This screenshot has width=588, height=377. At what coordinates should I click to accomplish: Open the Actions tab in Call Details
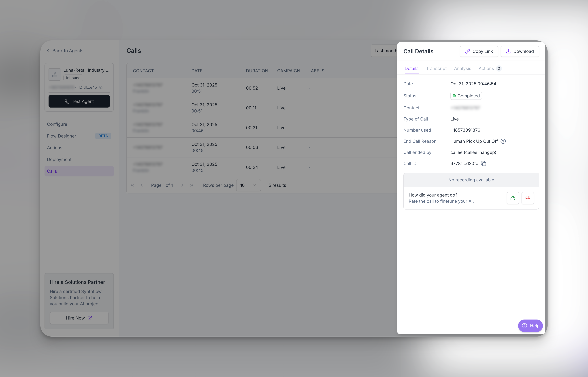tap(486, 69)
